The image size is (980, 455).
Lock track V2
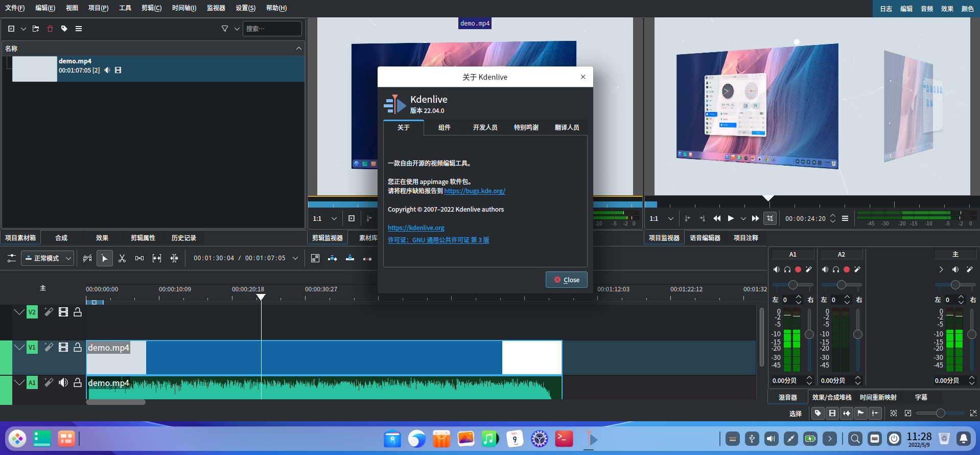point(78,312)
